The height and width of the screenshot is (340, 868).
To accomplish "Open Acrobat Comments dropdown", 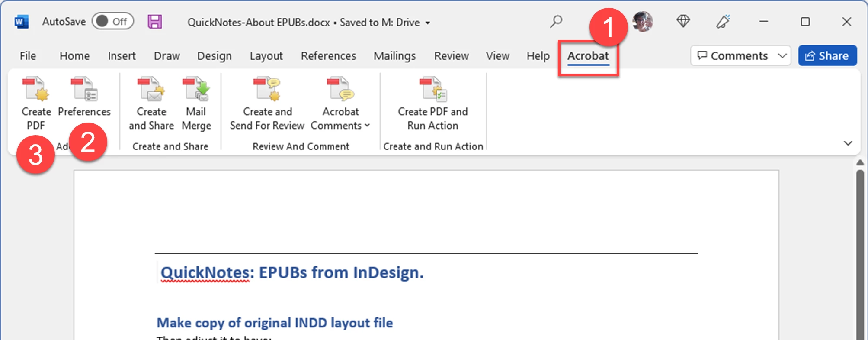I will click(x=340, y=104).
